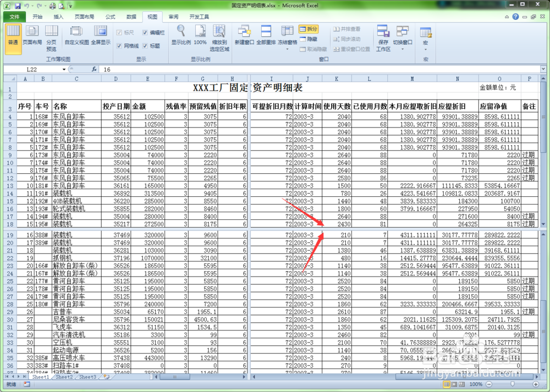Click upper pane vertical scrollbar thumb
The width and height of the screenshot is (550, 392).
543,117
